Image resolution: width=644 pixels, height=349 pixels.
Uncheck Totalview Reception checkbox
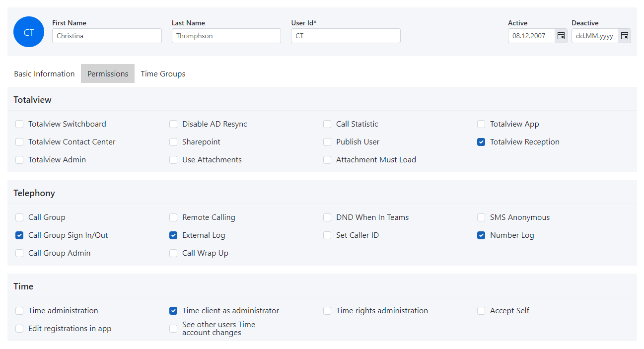pos(481,142)
